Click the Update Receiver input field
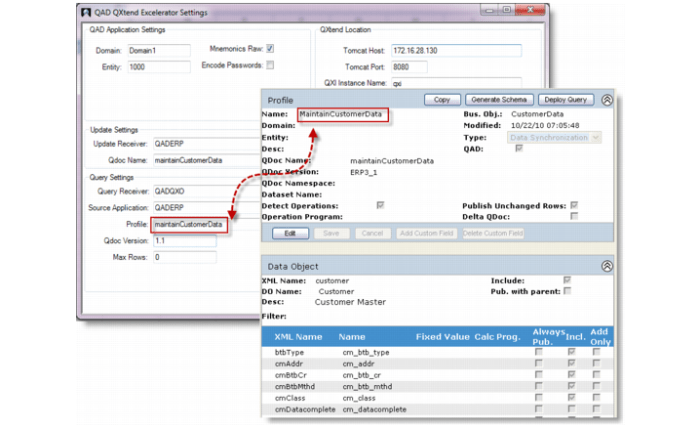 207,144
